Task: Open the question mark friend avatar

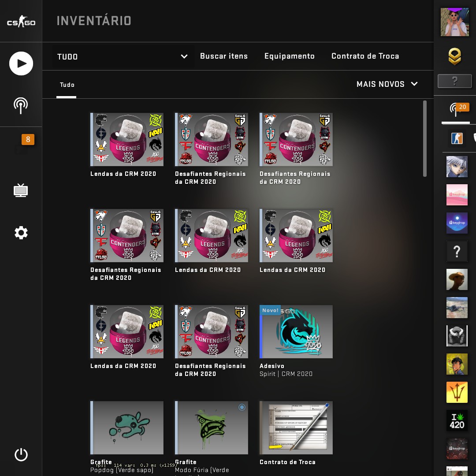Action: click(x=457, y=251)
